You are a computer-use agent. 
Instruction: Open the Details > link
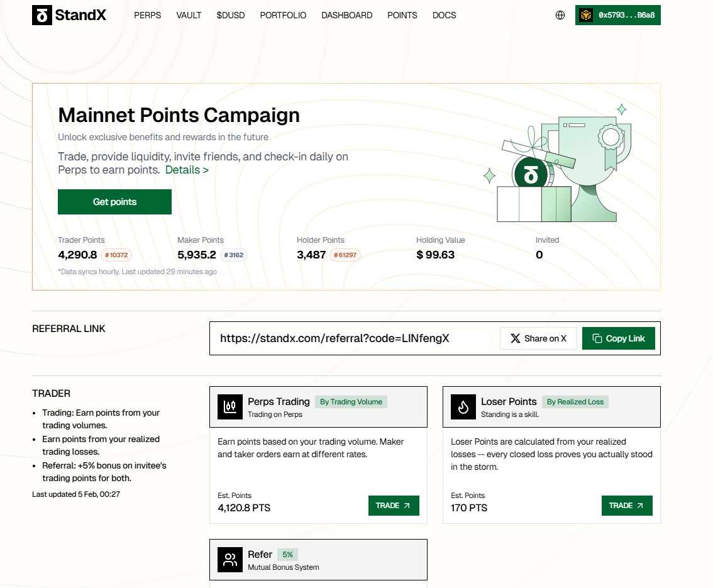coord(187,170)
